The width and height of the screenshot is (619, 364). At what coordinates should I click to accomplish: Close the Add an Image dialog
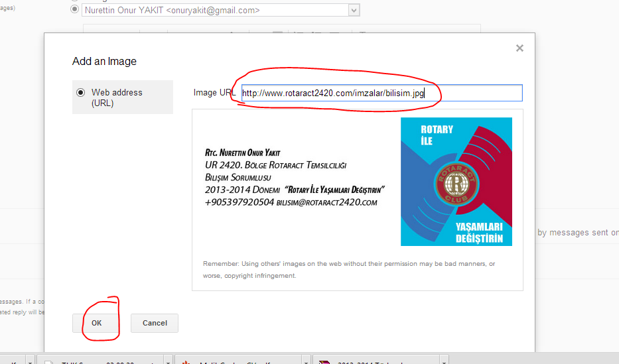[519, 48]
